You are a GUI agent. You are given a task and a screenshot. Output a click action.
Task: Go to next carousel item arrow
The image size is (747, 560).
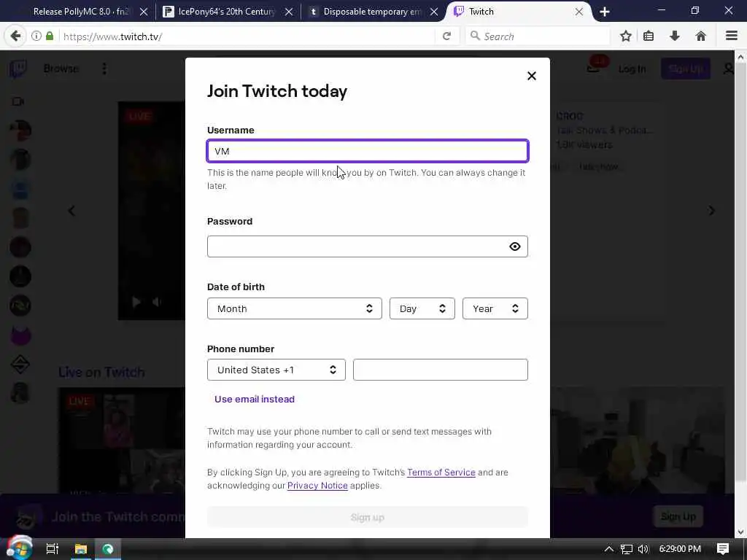point(711,211)
